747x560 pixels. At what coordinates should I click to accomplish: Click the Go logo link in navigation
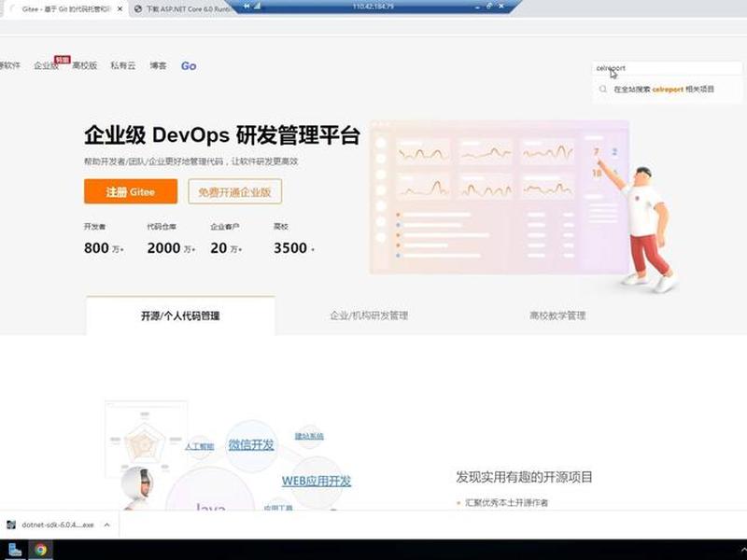pos(189,65)
